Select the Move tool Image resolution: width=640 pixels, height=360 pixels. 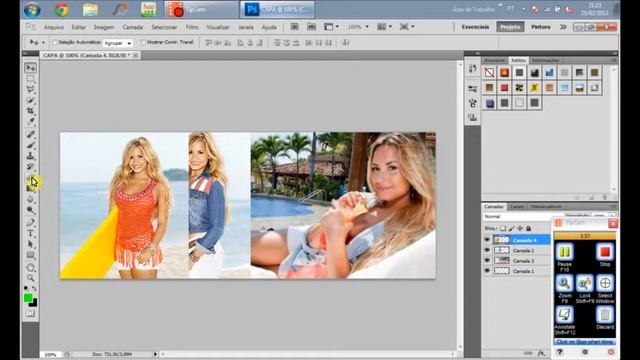(31, 68)
